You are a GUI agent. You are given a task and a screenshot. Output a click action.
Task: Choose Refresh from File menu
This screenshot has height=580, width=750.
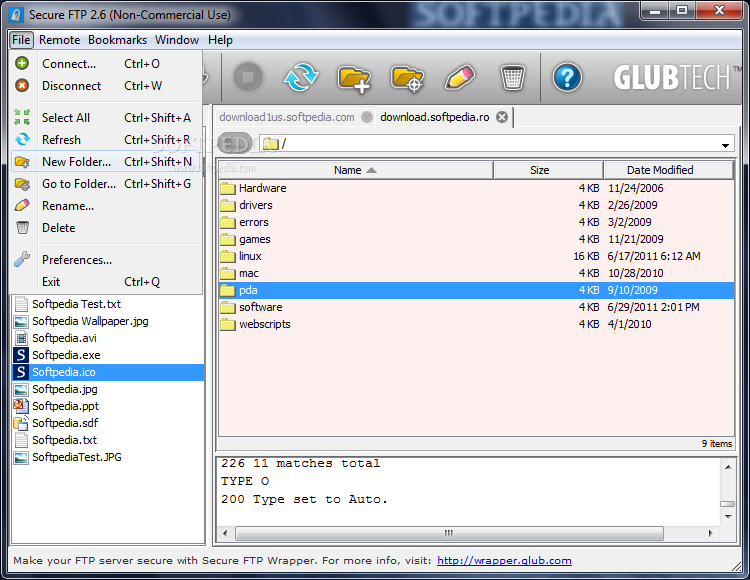105,140
